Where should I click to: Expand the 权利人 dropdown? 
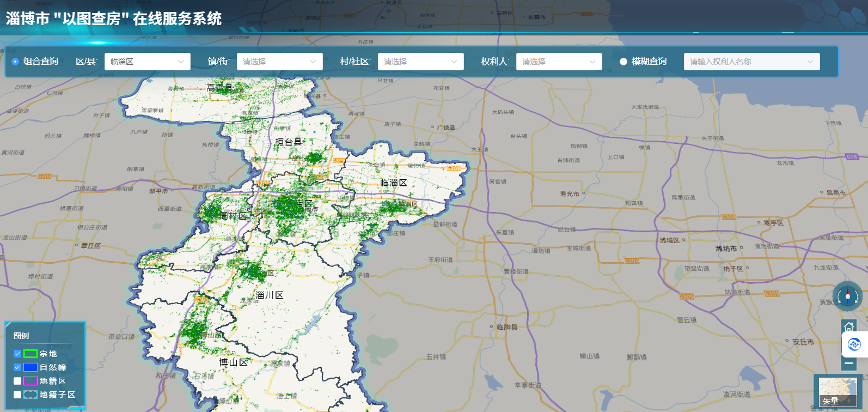point(559,62)
